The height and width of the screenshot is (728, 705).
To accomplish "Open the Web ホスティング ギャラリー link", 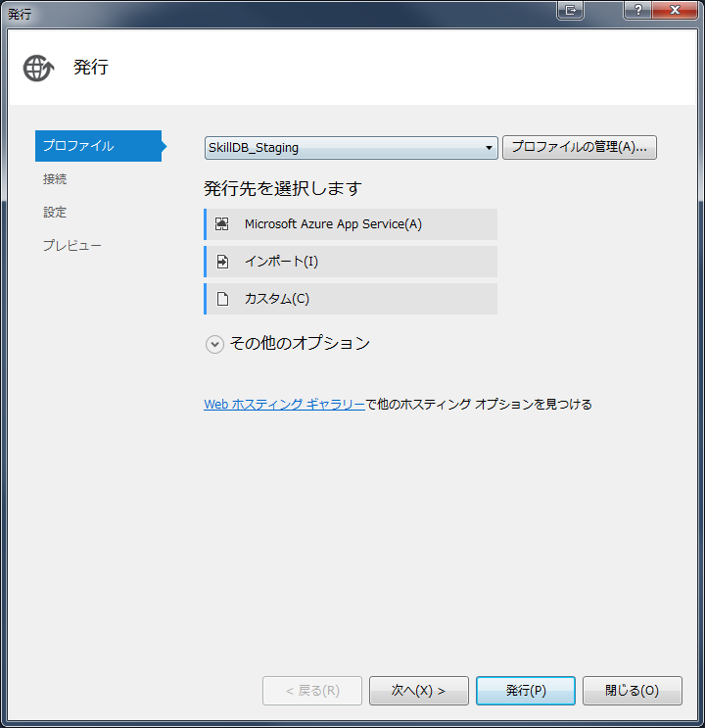I will tap(285, 404).
